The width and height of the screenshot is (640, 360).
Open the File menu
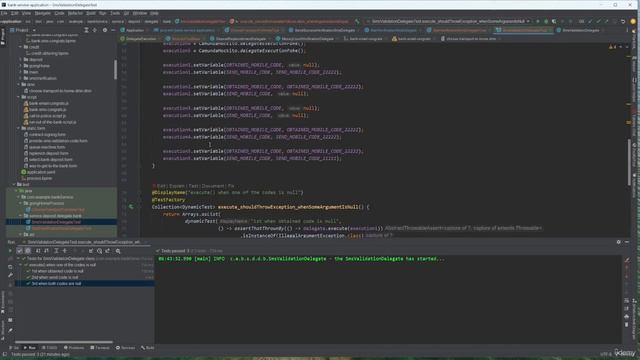[x=4, y=13]
